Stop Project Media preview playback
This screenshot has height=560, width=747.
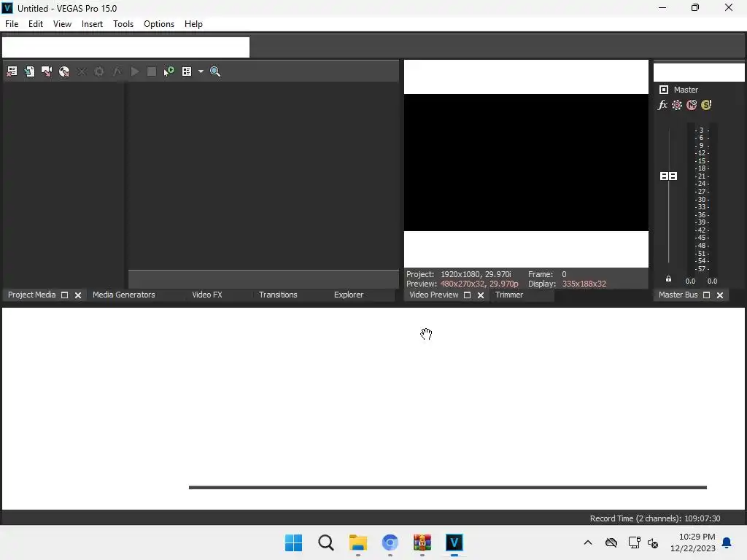point(152,71)
